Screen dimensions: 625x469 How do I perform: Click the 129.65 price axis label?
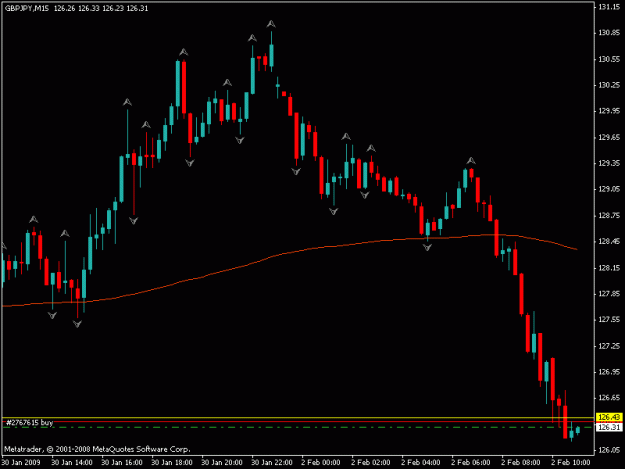pyautogui.click(x=609, y=137)
